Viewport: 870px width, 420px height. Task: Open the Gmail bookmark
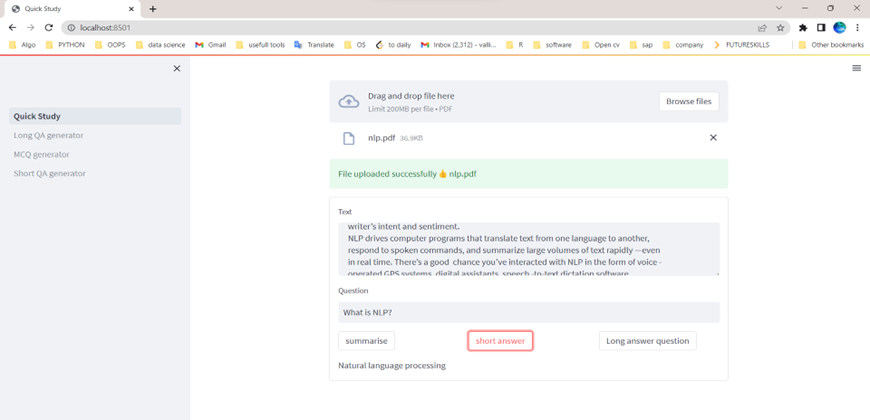pos(210,45)
